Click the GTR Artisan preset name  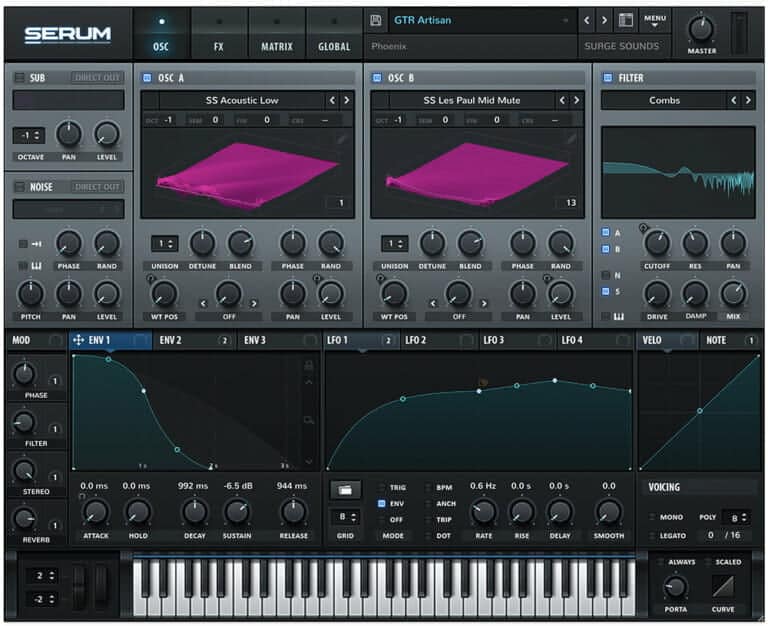pos(423,20)
